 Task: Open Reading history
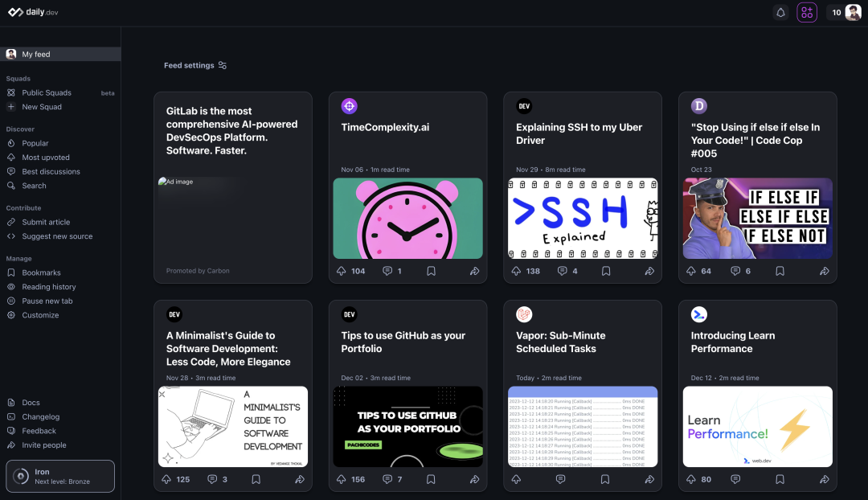tap(60, 287)
